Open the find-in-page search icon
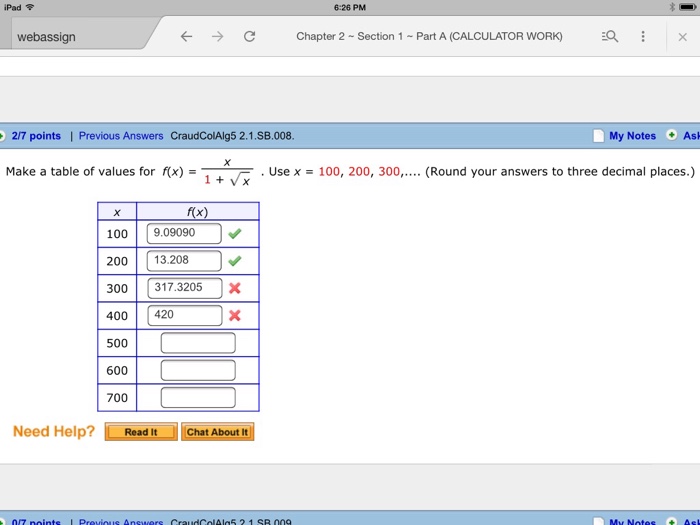Viewport: 700px width, 525px height. click(610, 37)
